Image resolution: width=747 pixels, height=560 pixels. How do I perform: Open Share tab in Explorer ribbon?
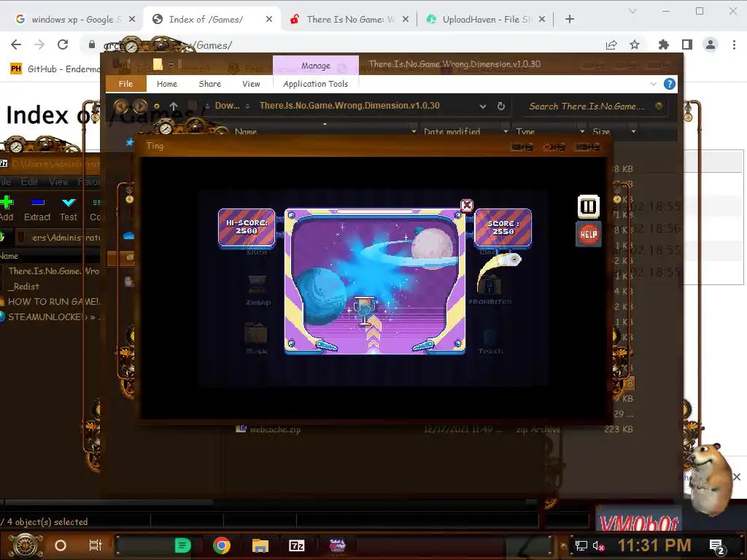coord(209,84)
